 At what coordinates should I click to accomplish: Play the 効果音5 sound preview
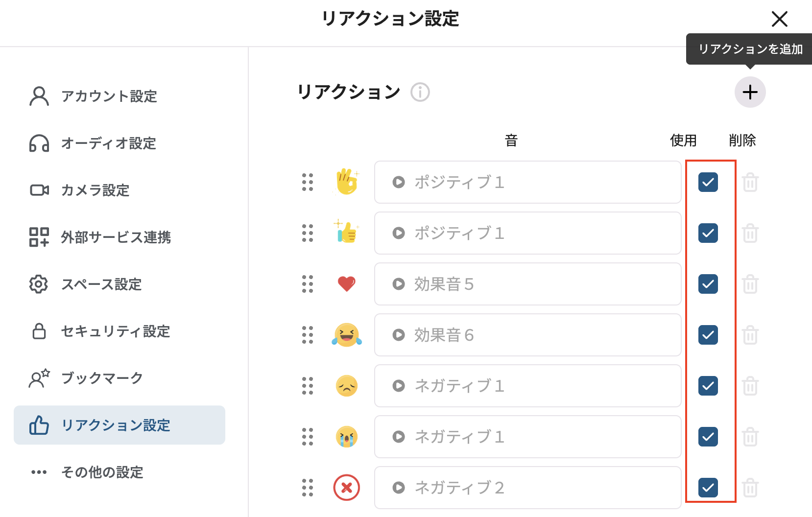[398, 284]
